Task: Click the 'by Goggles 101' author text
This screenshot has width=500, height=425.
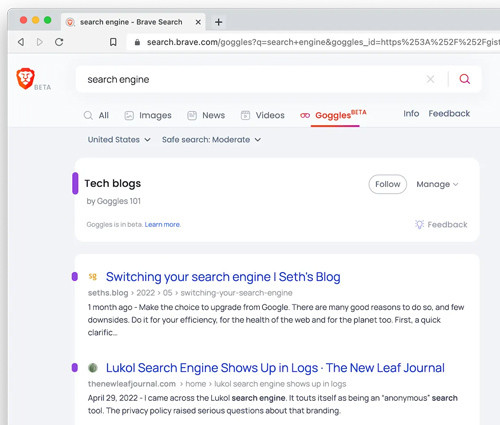Action: tap(114, 201)
